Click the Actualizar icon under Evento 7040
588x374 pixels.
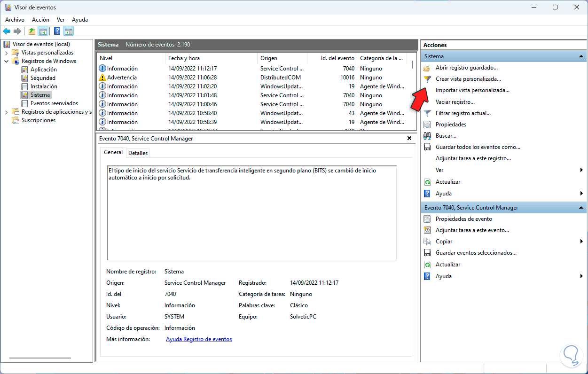[427, 265]
